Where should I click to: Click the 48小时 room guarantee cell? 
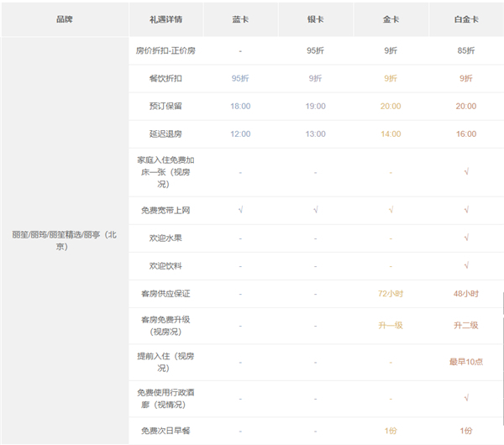click(x=465, y=294)
